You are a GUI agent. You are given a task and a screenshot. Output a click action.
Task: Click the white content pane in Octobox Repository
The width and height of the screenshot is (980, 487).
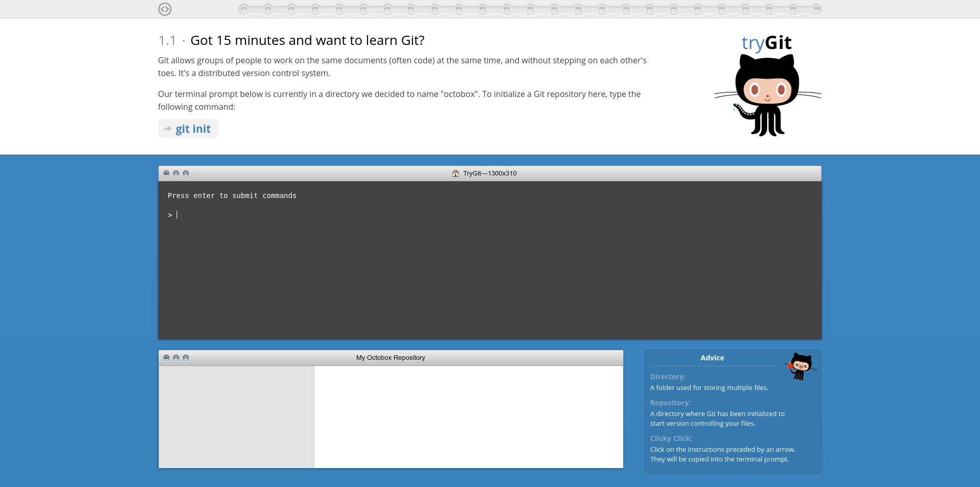[469, 417]
